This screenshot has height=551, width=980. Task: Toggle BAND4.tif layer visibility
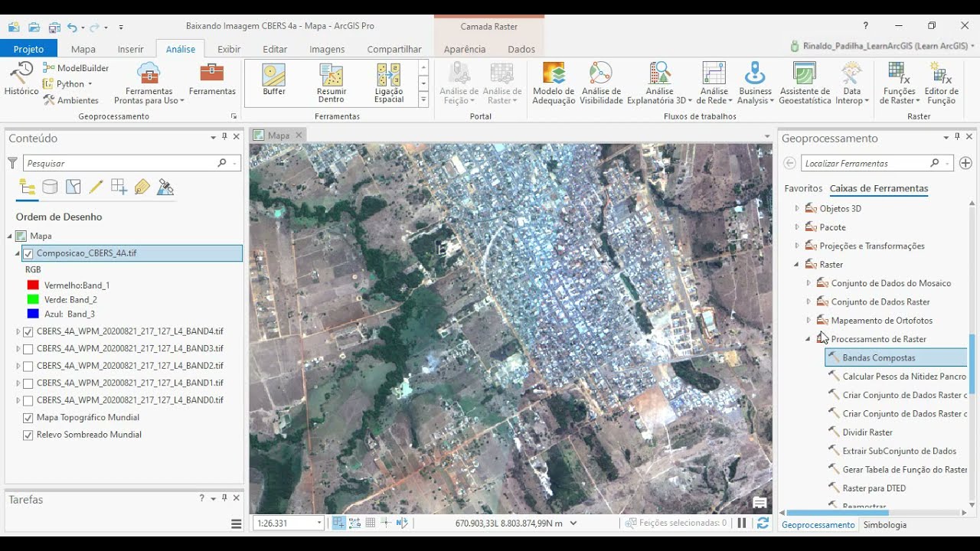(x=28, y=332)
